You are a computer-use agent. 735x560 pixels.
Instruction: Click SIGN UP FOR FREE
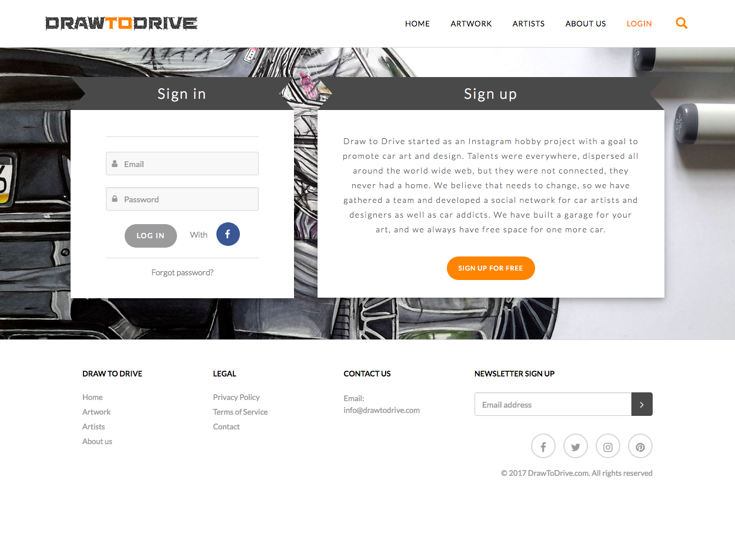point(490,268)
